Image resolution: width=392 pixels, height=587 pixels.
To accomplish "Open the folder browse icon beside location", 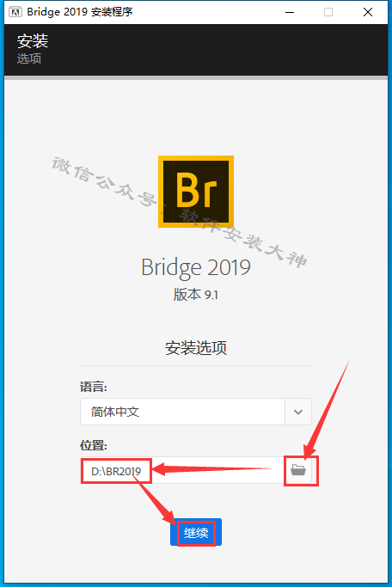I will click(x=298, y=470).
